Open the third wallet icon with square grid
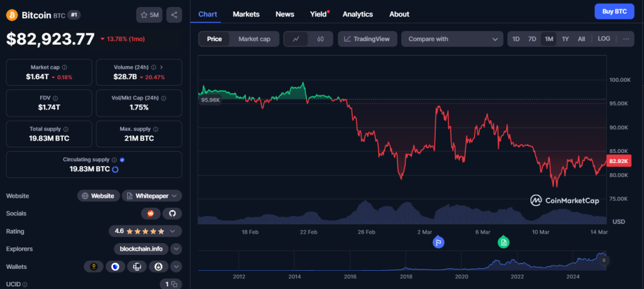Screen dimensions: 644x289 (x=136, y=267)
